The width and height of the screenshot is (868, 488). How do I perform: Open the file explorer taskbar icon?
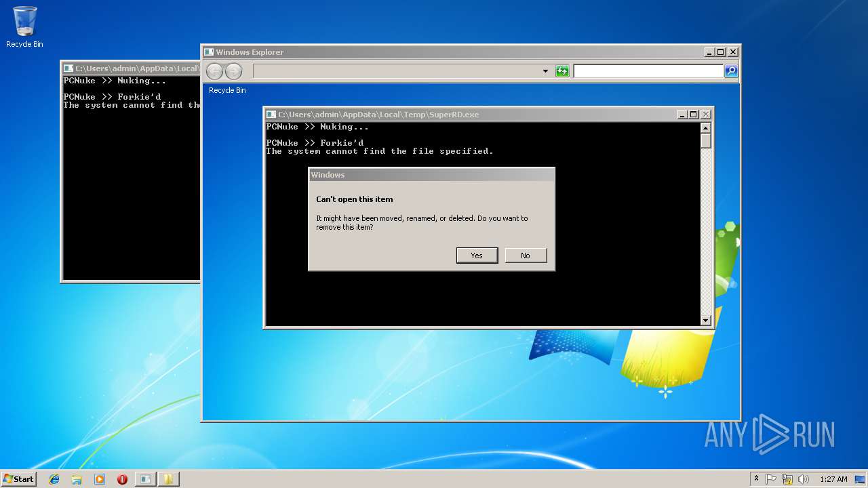pyautogui.click(x=77, y=479)
